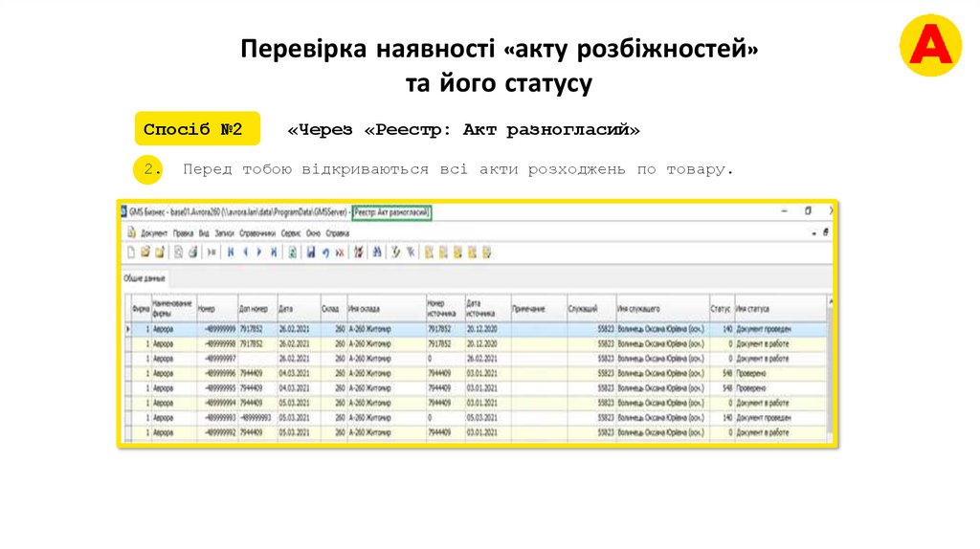Click the red delete record icon

[340, 253]
